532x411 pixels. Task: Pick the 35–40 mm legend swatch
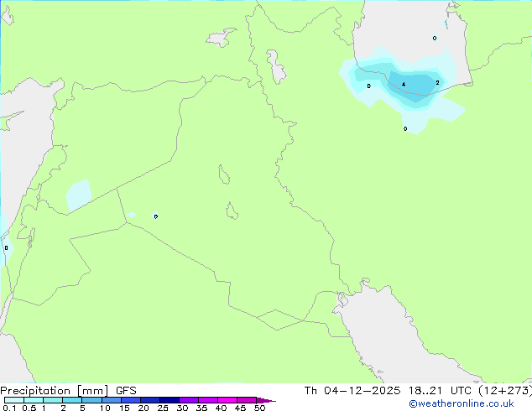coord(208,400)
